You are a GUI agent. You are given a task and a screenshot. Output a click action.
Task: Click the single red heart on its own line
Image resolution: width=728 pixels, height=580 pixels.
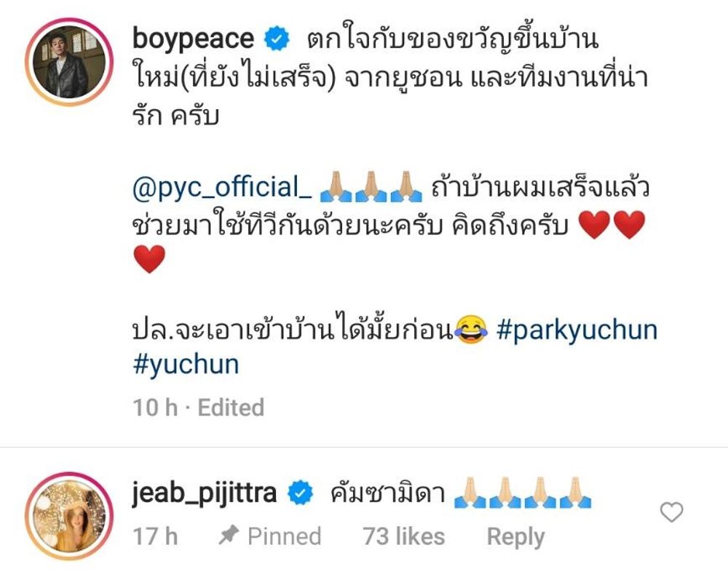pos(149,259)
